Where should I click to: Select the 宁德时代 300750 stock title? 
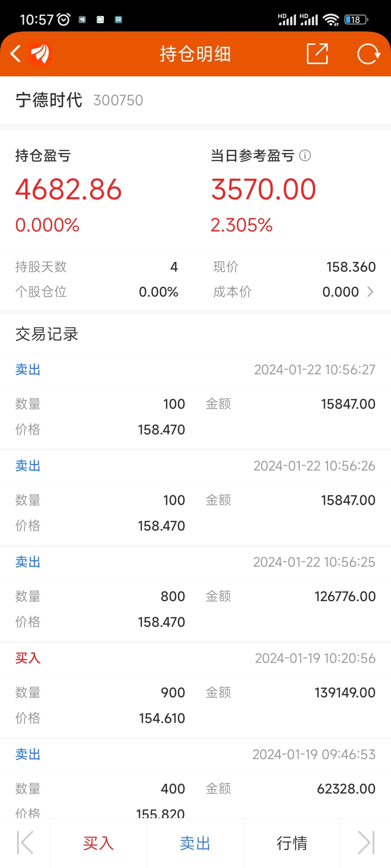[79, 100]
